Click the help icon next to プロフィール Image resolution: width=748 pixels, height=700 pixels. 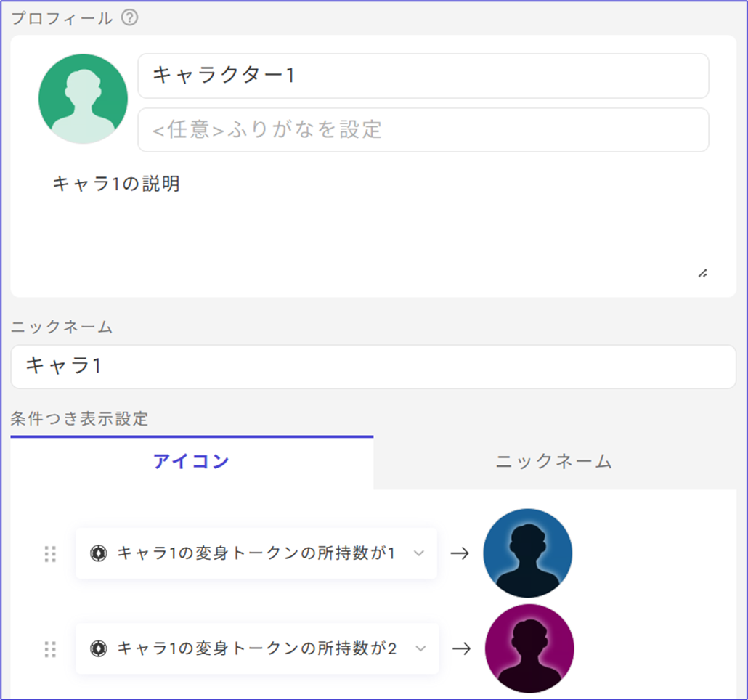click(x=129, y=17)
